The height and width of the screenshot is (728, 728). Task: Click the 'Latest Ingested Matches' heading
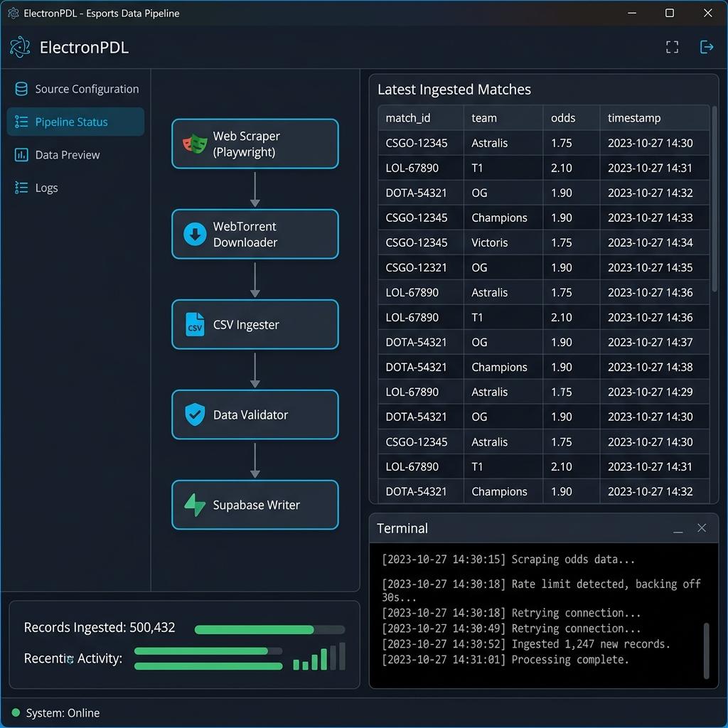[454, 89]
